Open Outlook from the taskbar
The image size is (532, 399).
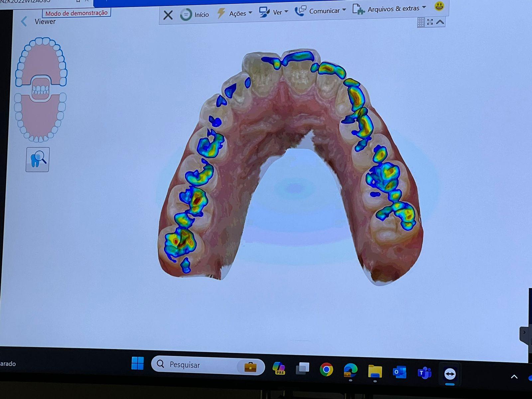[x=399, y=372]
